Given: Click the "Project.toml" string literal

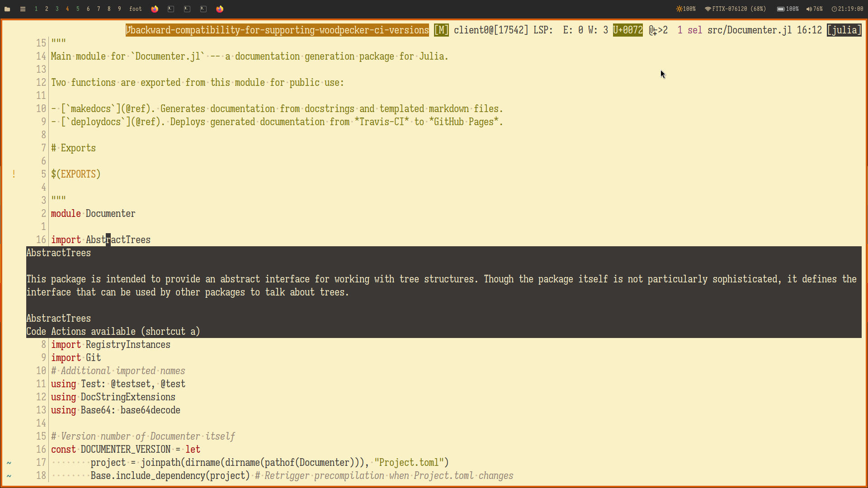Looking at the screenshot, I should pos(409,463).
